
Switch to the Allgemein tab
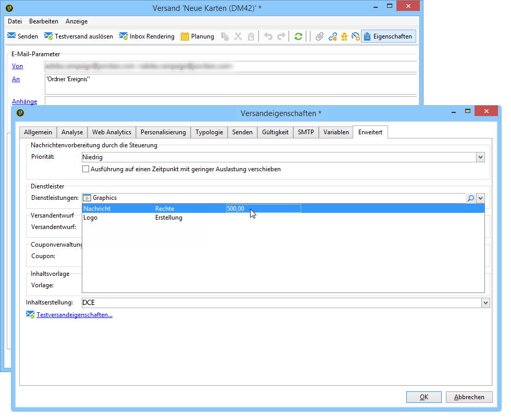pos(38,132)
